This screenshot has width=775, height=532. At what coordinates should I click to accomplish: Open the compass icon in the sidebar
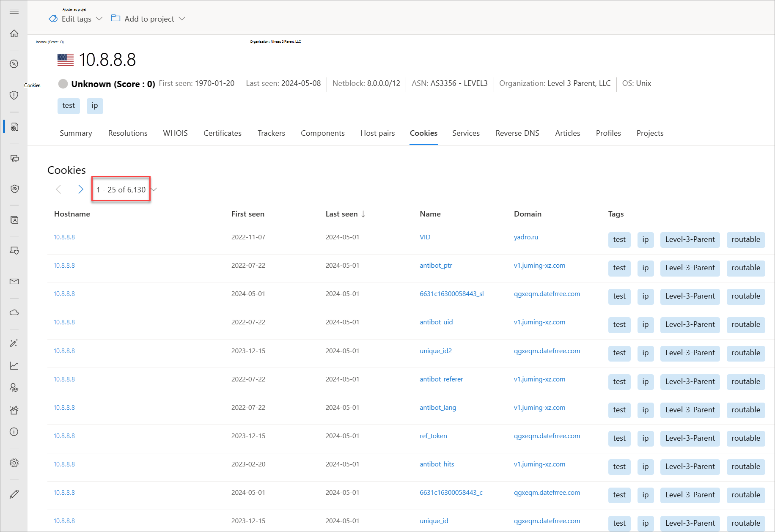(x=14, y=64)
